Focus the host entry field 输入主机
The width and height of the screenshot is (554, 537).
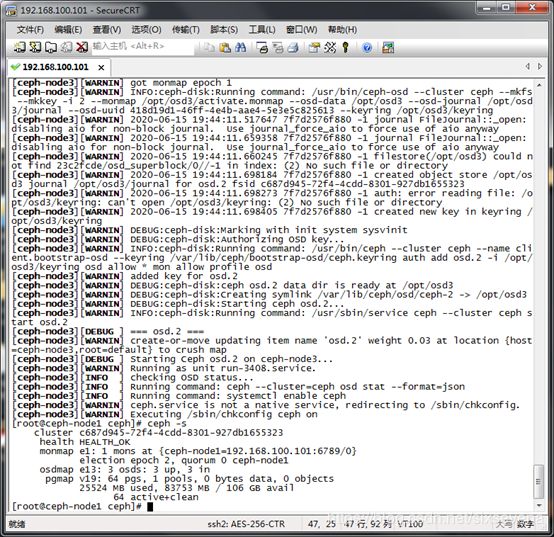(x=143, y=47)
